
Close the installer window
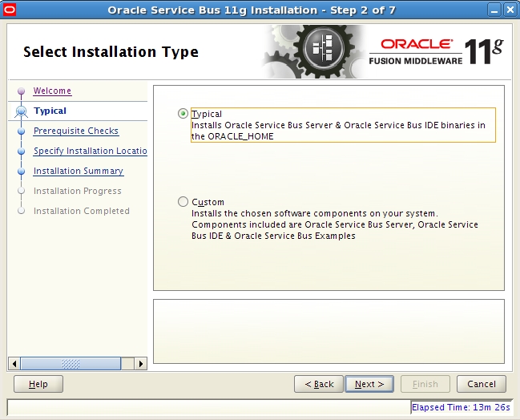tap(510, 10)
